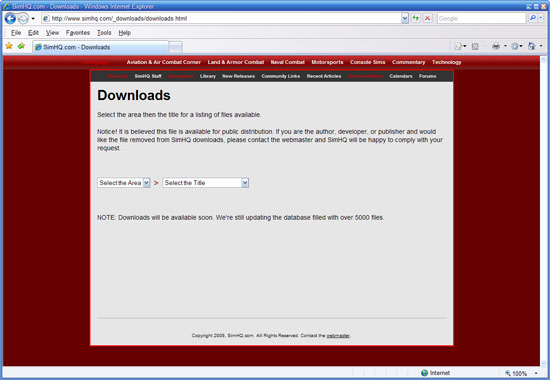Screen dimensions: 550x380
Task: Click the vertical scrollbar up arrow
Action: coord(543,60)
